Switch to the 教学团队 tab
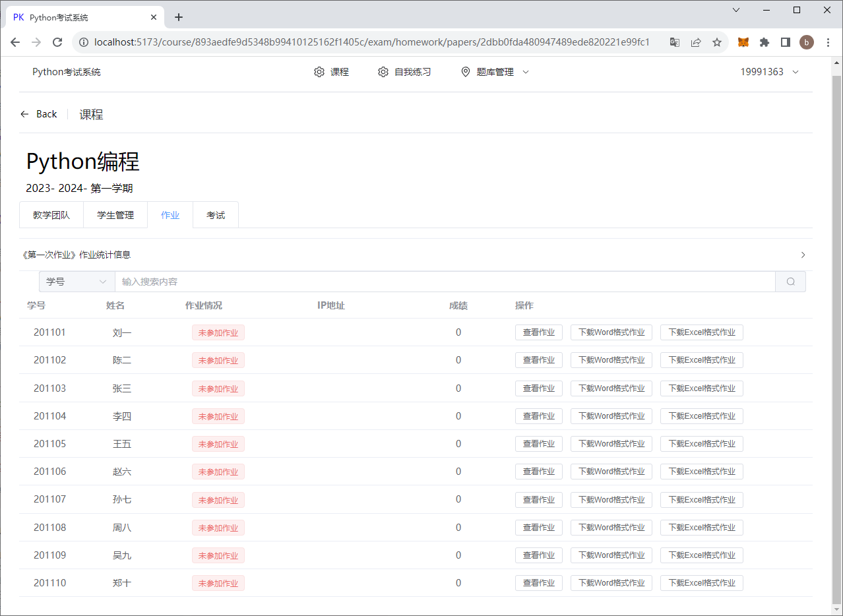The height and width of the screenshot is (616, 843). [51, 215]
